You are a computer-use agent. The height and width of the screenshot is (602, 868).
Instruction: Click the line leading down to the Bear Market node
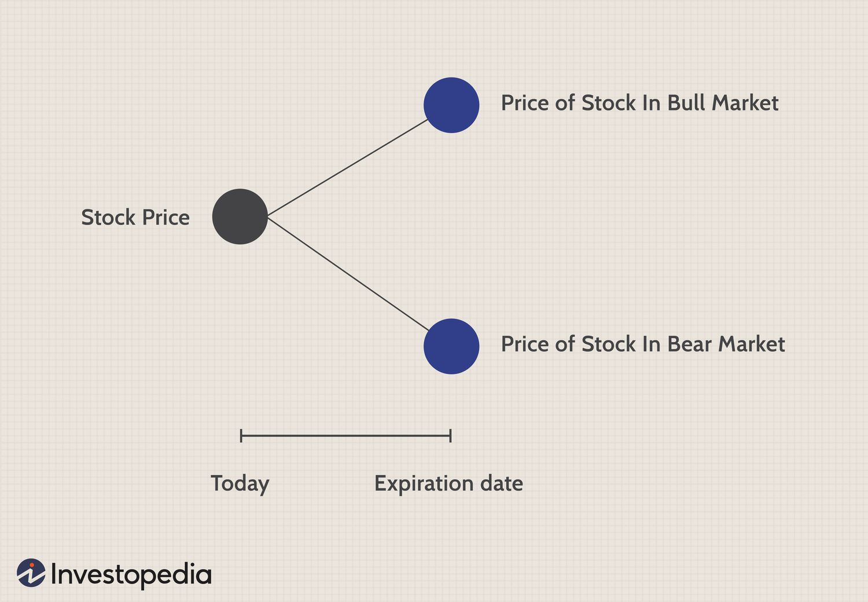point(347,274)
